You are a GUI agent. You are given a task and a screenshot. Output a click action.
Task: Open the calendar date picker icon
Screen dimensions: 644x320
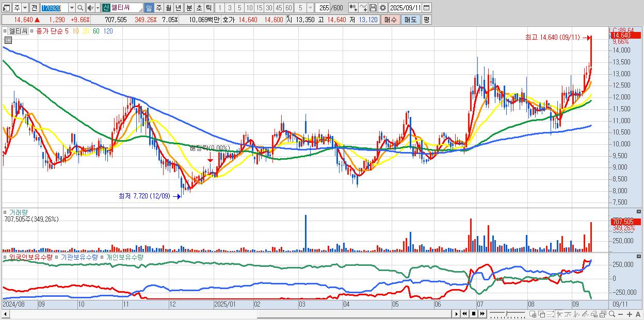point(426,8)
